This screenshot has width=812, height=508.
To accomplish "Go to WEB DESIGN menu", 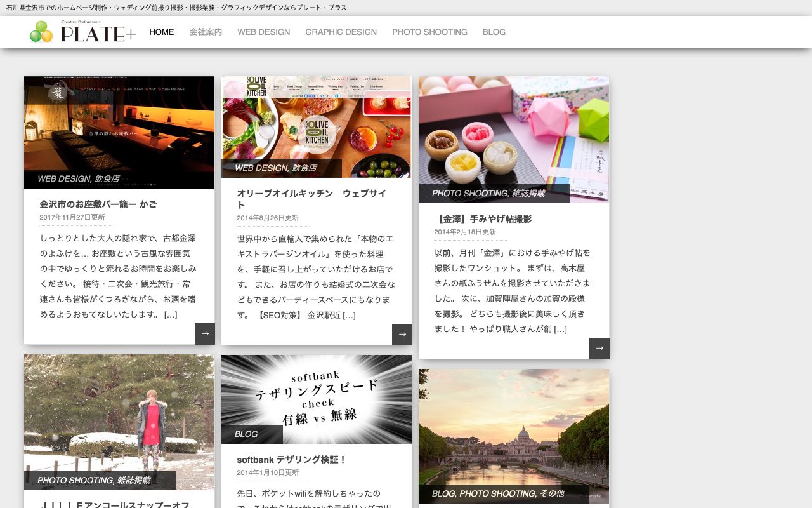I will click(264, 32).
